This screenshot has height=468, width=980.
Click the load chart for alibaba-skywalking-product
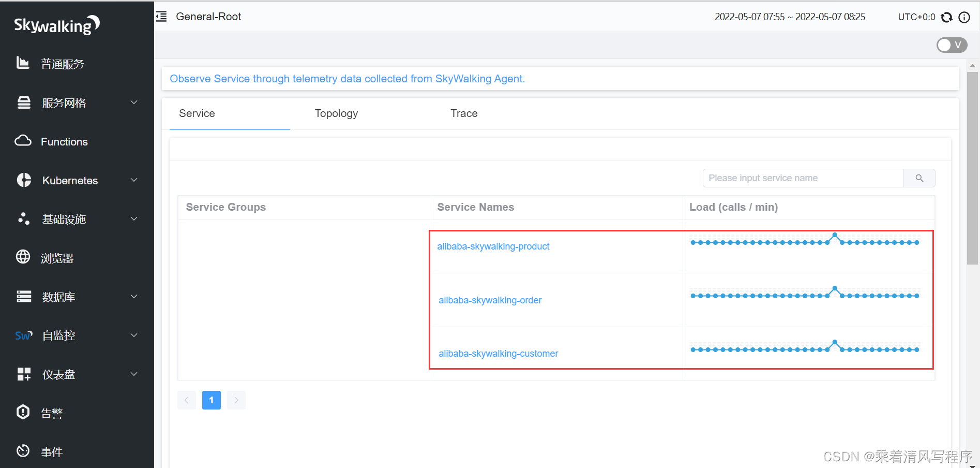point(805,240)
